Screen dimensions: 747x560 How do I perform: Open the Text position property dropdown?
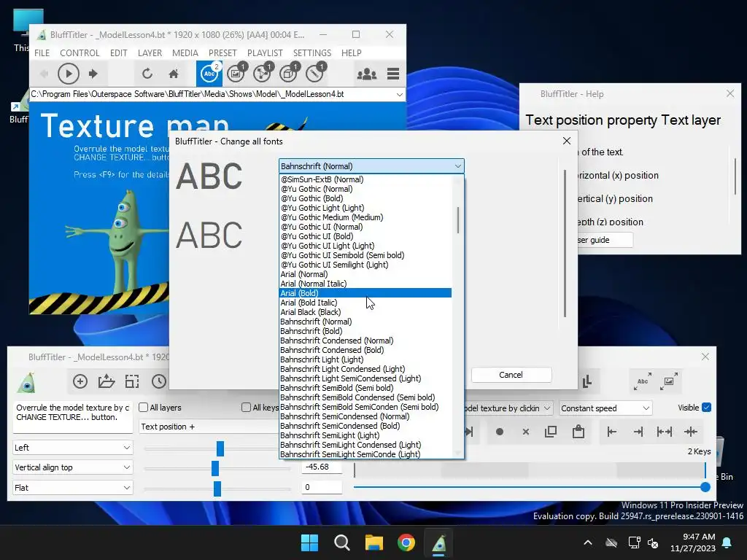[x=209, y=427]
